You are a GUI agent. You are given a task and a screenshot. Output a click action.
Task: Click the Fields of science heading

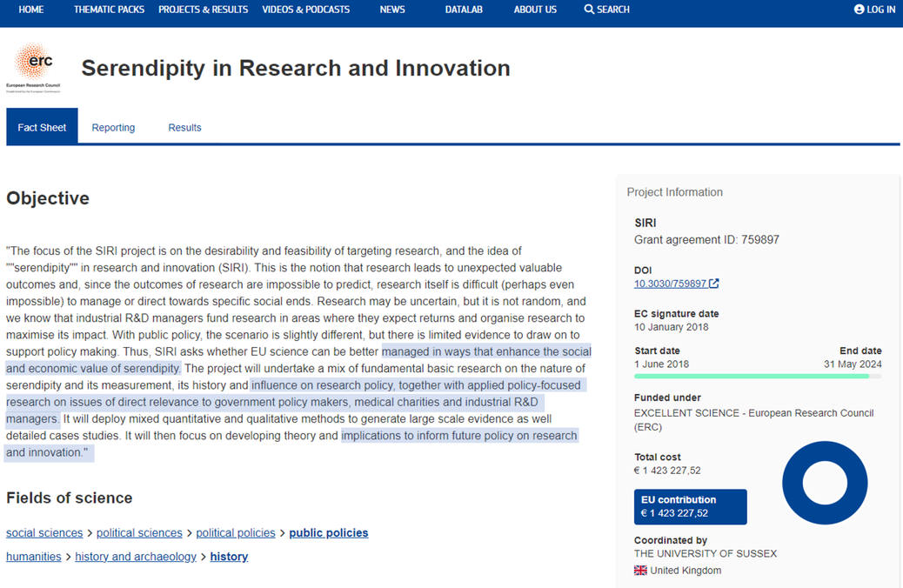pyautogui.click(x=69, y=498)
